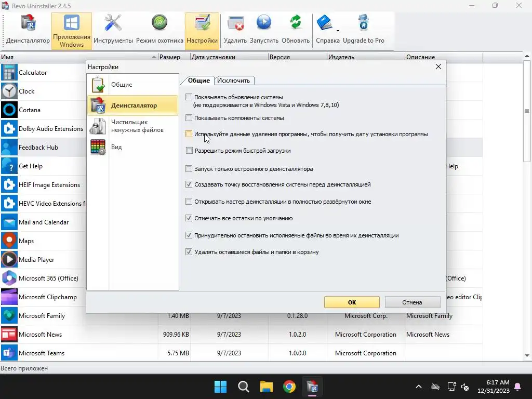This screenshot has height=399, width=532.
Task: Open Google Chrome from taskbar
Action: (289, 387)
